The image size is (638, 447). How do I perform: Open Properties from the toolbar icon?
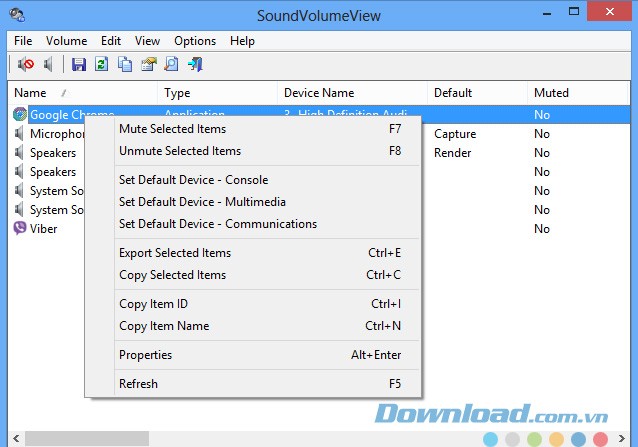pos(148,65)
